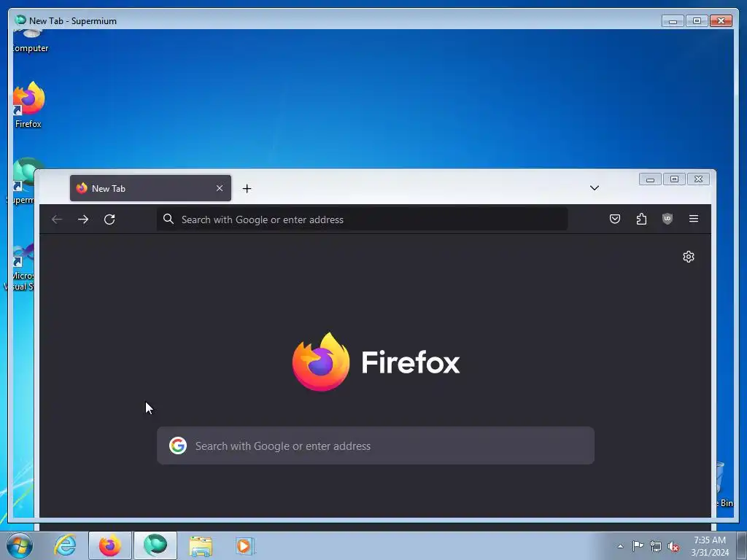Select the Recycle Bin desktop icon
The width and height of the screenshot is (747, 560).
[x=724, y=485]
